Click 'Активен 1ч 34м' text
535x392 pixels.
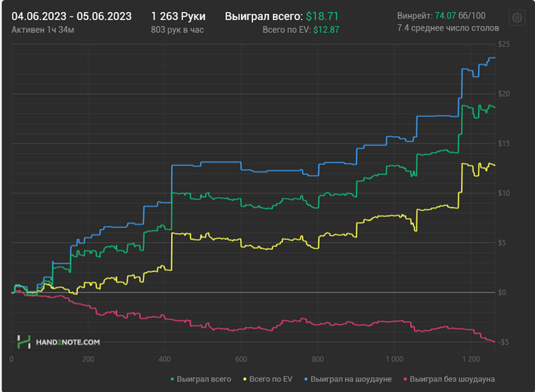click(43, 30)
